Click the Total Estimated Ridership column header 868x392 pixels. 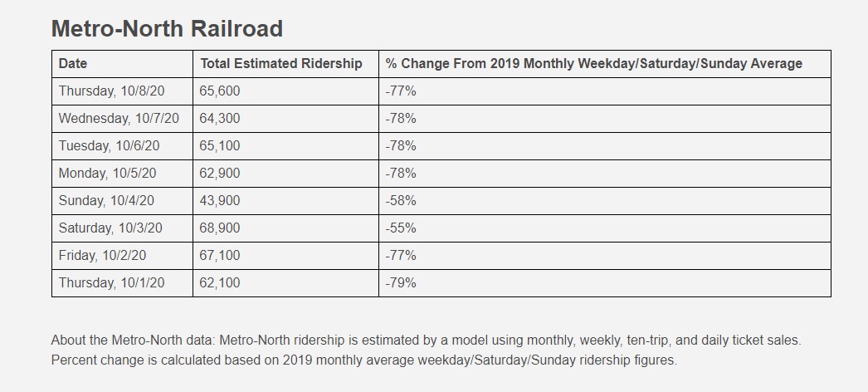pos(280,64)
